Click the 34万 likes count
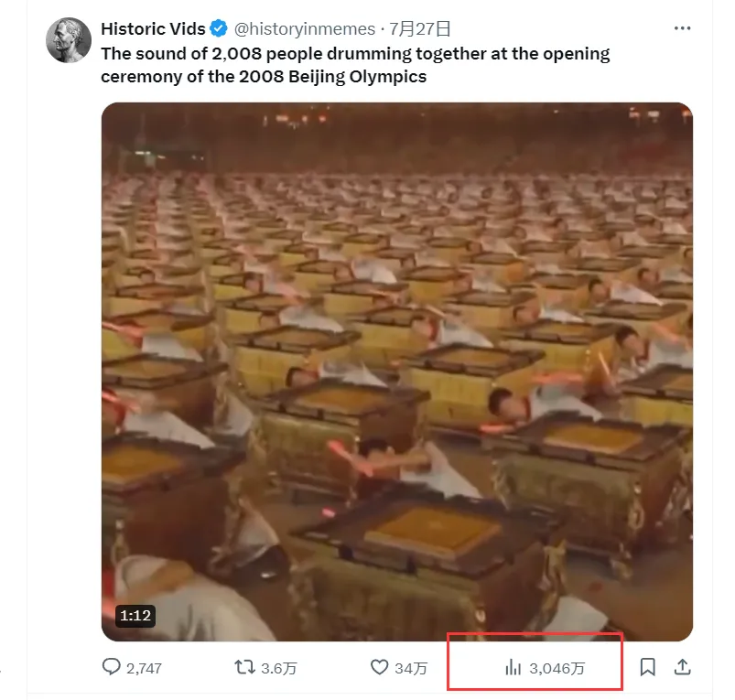 (x=411, y=668)
